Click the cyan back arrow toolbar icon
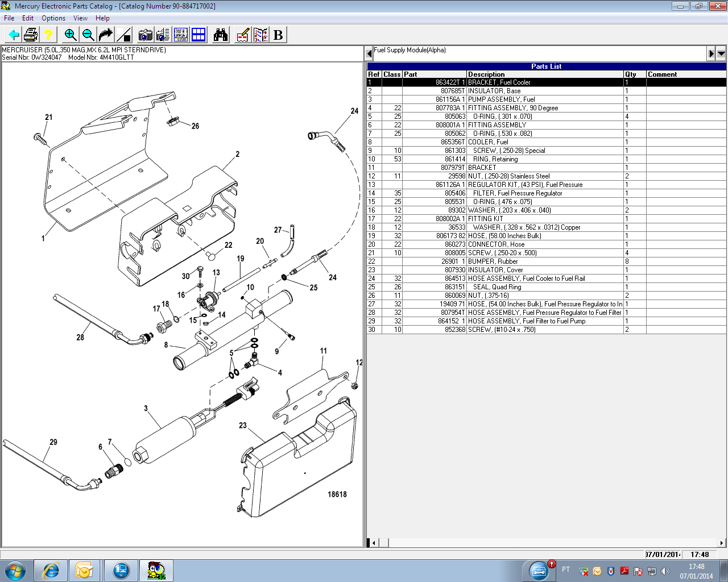Screen dimensions: 728x582 (14, 35)
